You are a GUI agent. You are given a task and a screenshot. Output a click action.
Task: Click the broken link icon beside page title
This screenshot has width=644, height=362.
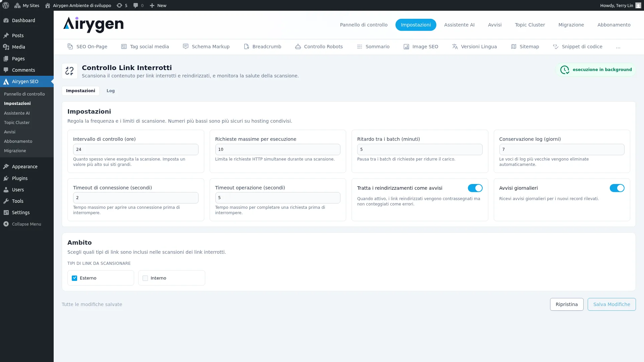70,71
